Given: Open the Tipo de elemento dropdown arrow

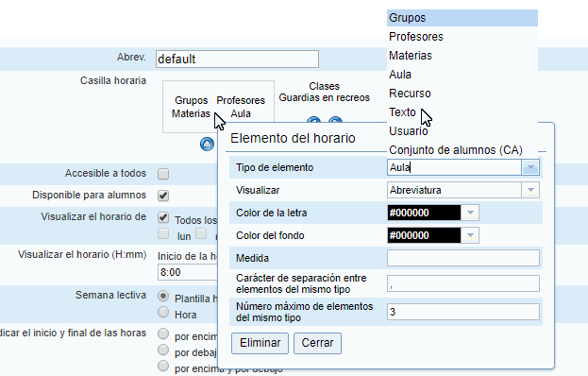Looking at the screenshot, I should 530,167.
